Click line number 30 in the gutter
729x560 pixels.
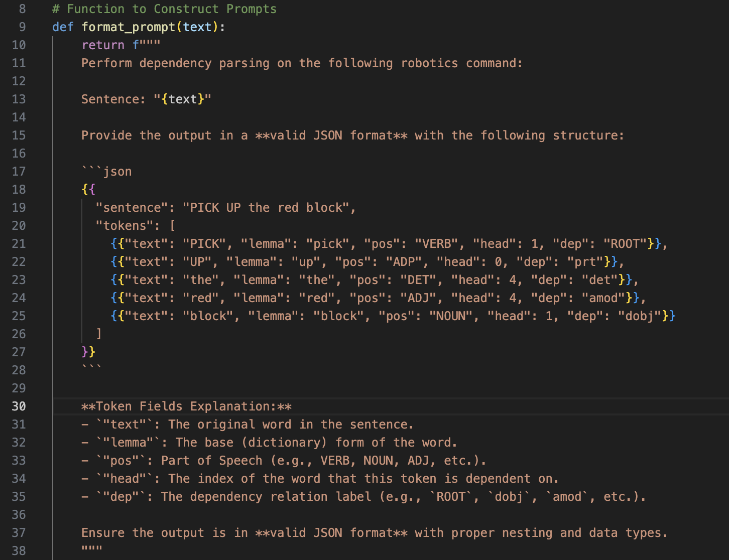[x=19, y=406]
